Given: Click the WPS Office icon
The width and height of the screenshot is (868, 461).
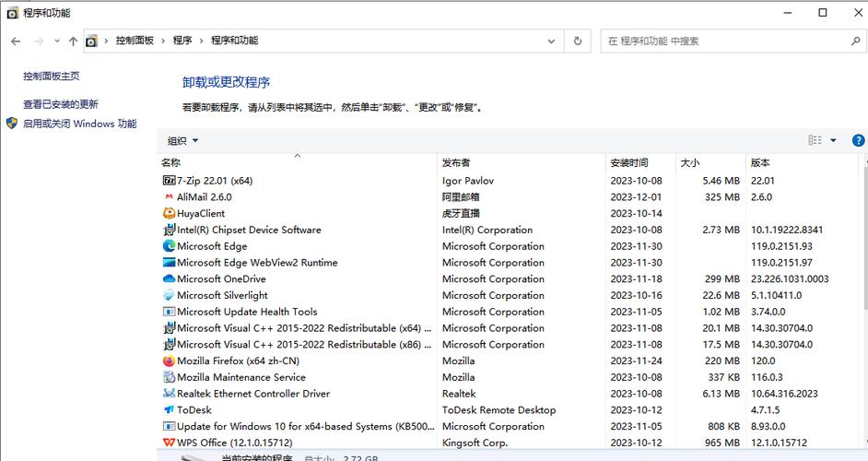Looking at the screenshot, I should pyautogui.click(x=169, y=443).
